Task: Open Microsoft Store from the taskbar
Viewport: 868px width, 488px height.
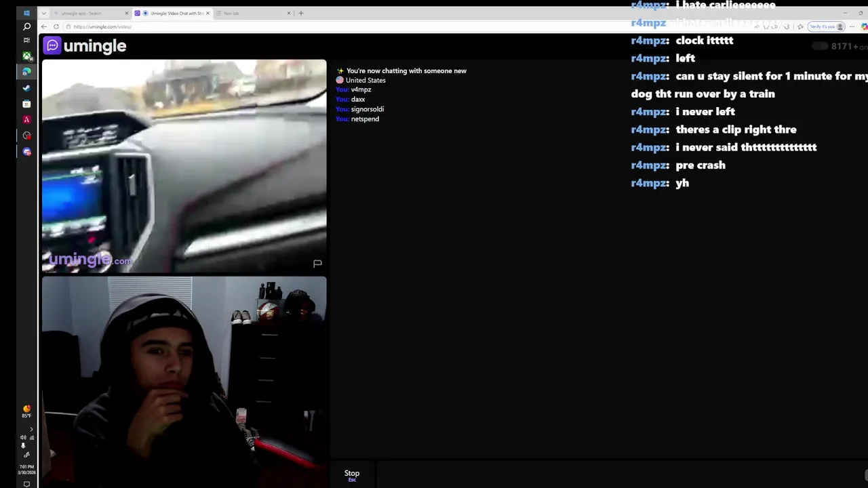Action: pyautogui.click(x=26, y=104)
